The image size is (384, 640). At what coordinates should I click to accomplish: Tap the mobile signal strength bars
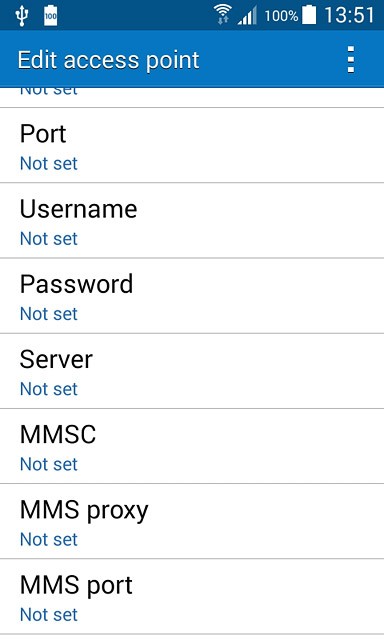coord(247,16)
